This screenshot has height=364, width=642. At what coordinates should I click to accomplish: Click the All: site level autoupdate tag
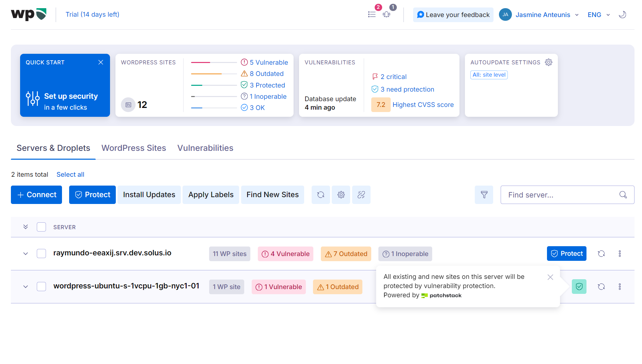(x=489, y=75)
